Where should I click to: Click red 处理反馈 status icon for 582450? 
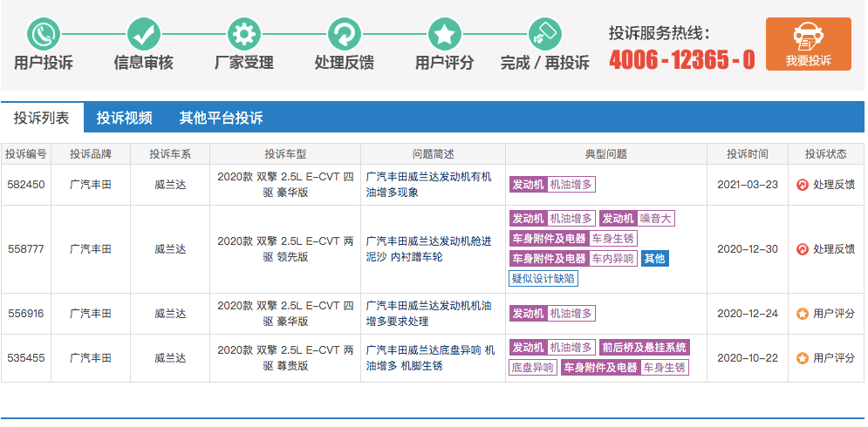pyautogui.click(x=802, y=185)
